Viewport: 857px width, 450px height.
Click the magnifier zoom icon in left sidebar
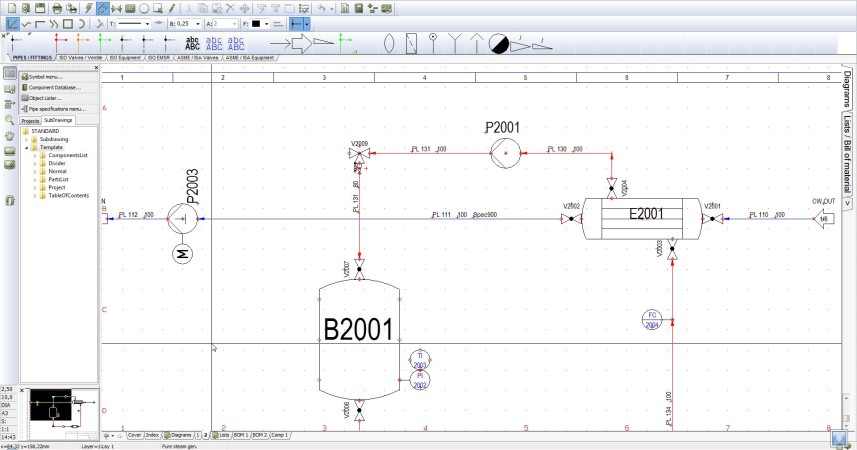tap(9, 119)
